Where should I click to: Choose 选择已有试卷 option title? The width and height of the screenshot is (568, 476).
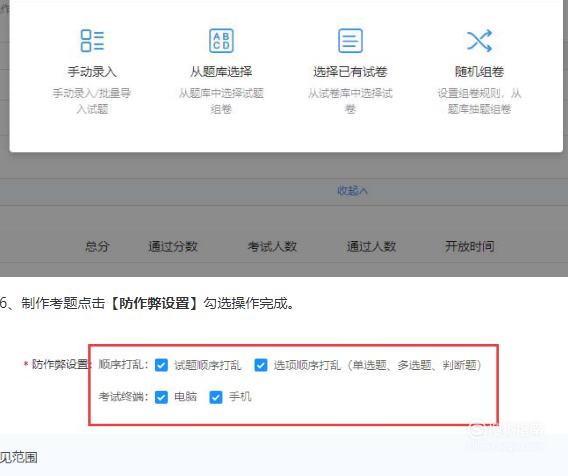click(x=350, y=72)
